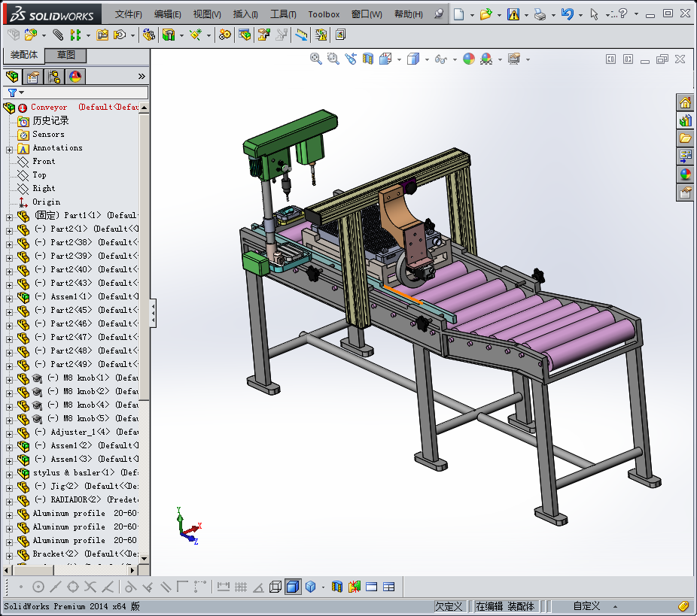Image resolution: width=697 pixels, height=616 pixels.
Task: Select the Top plane in feature tree
Action: pos(39,174)
